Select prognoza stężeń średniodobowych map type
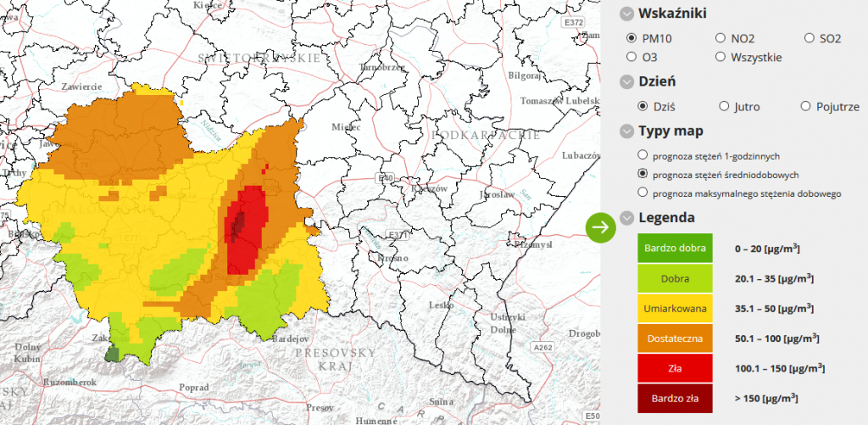 (x=643, y=174)
